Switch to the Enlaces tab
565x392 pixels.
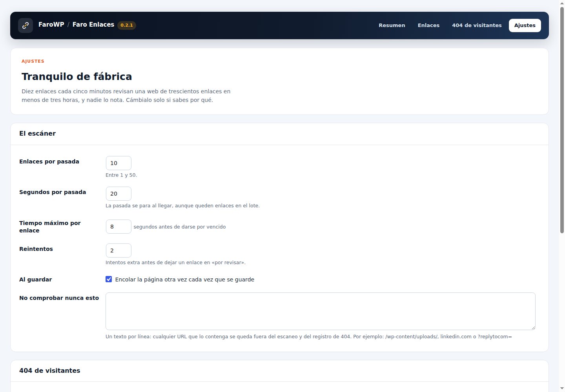pos(428,25)
